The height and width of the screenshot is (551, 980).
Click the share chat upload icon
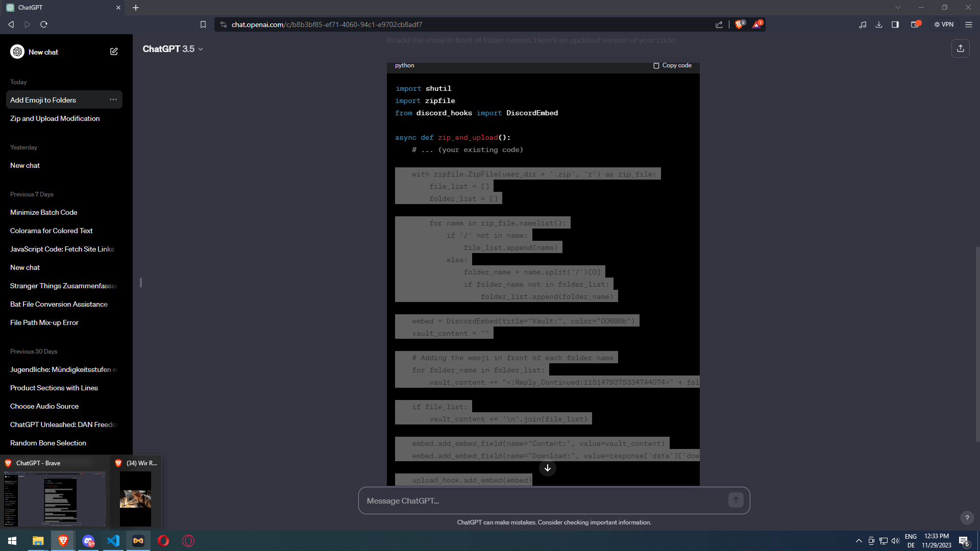[960, 48]
